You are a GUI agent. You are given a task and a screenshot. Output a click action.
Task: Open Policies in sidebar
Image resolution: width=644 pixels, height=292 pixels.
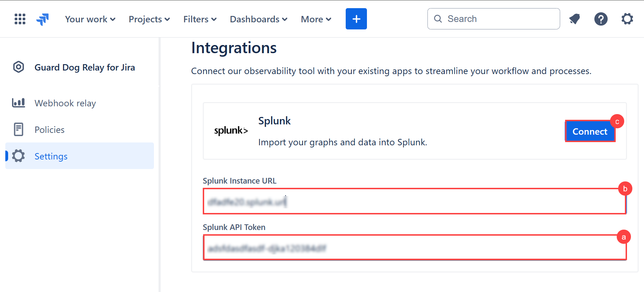[80, 130]
